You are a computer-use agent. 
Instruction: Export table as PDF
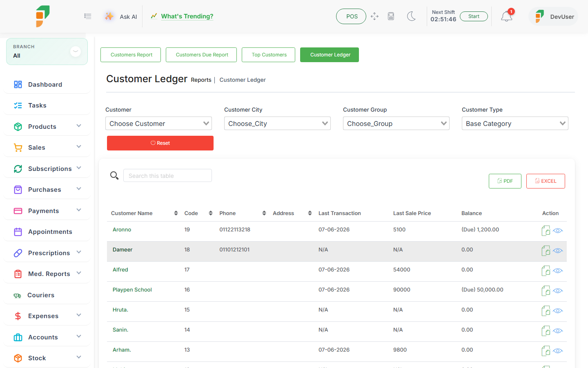click(505, 181)
